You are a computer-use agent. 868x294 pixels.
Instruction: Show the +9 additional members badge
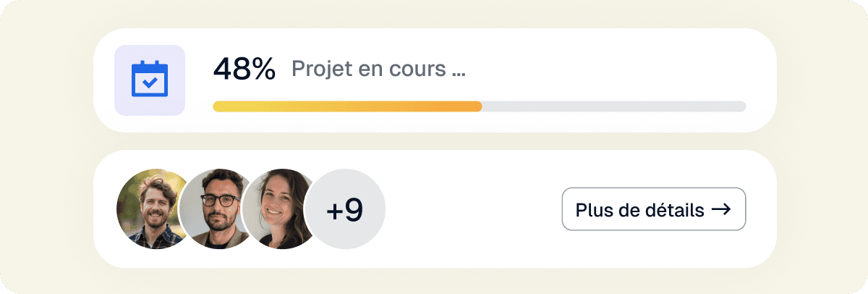click(x=345, y=209)
